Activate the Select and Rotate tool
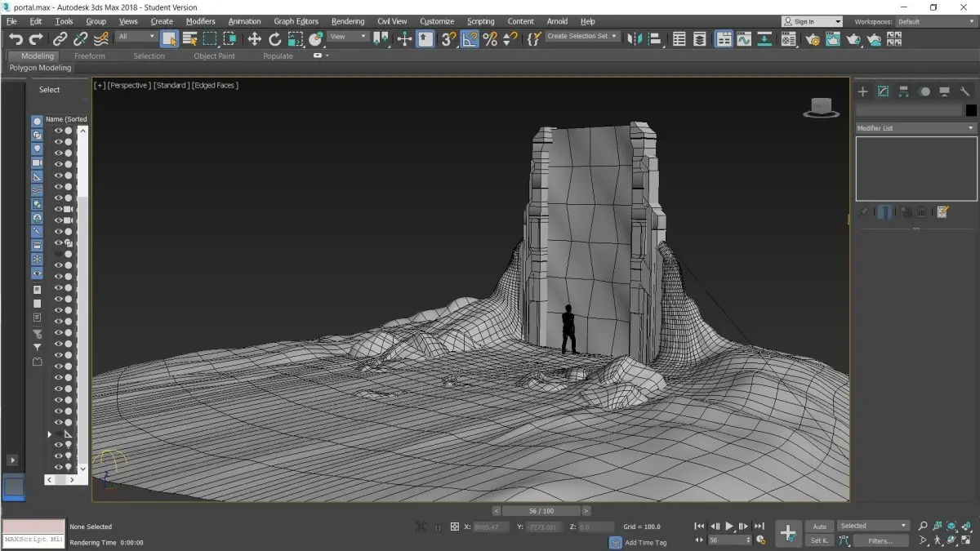This screenshot has height=551, width=980. pos(275,38)
